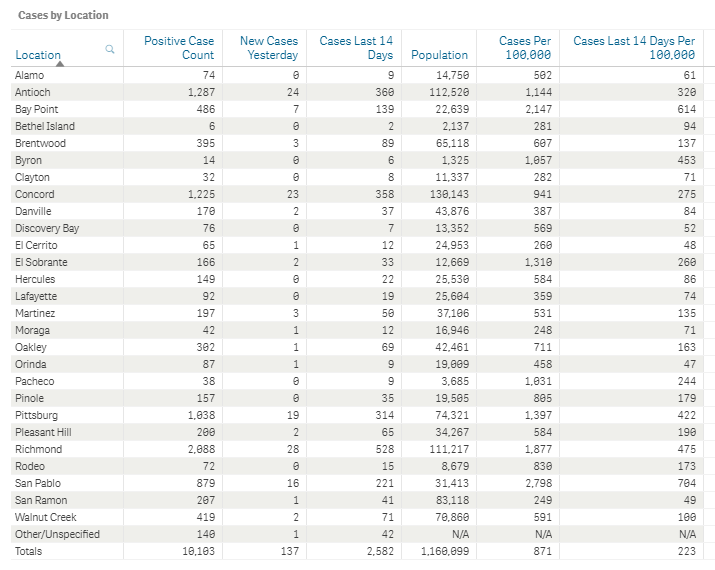Select the Walnut Creek location cell
715x570 pixels.
point(46,517)
